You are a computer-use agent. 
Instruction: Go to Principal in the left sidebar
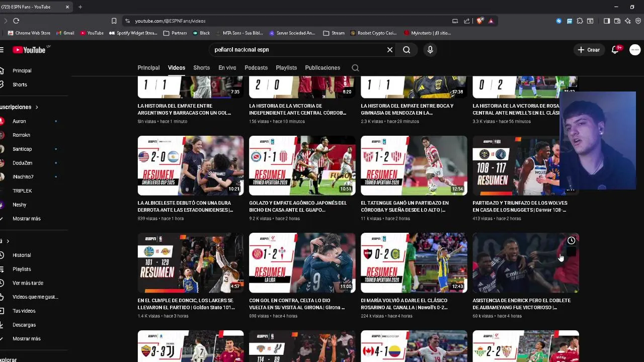(x=22, y=71)
